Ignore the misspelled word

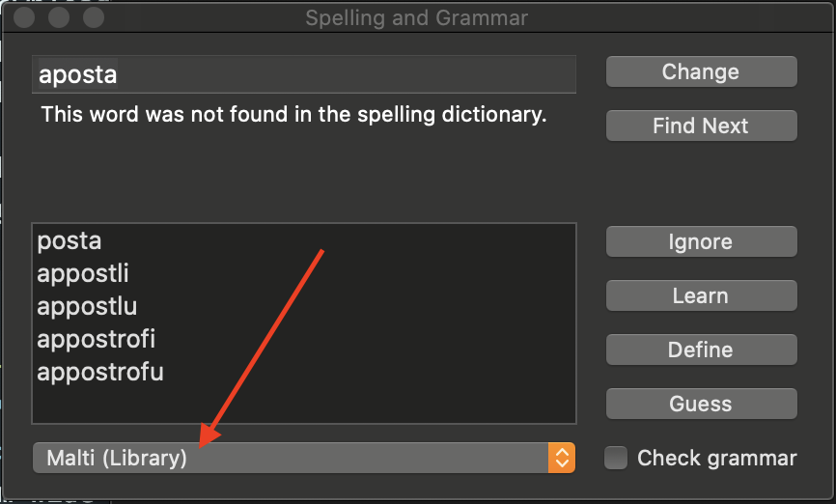701,242
